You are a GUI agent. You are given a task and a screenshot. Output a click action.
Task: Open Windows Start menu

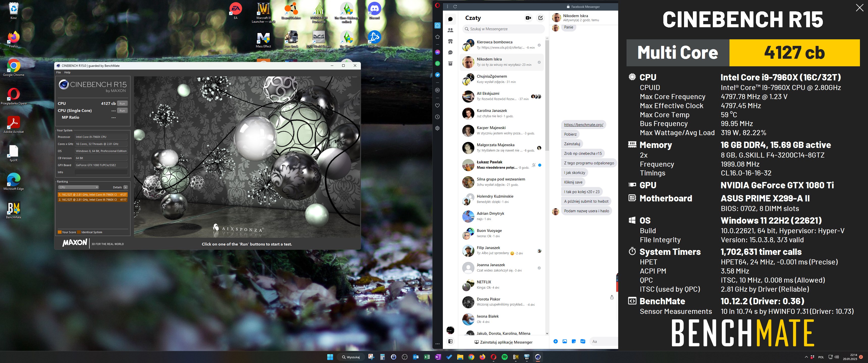(x=330, y=357)
